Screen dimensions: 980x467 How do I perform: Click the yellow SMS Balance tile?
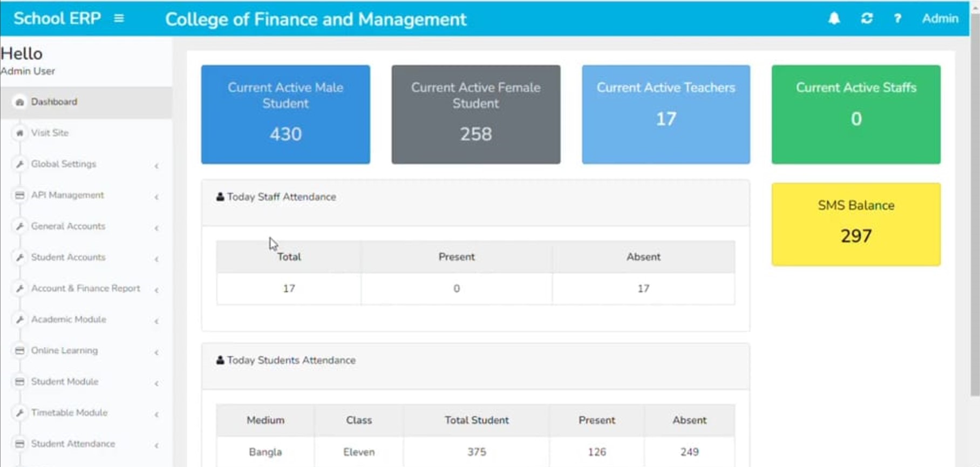pos(855,224)
